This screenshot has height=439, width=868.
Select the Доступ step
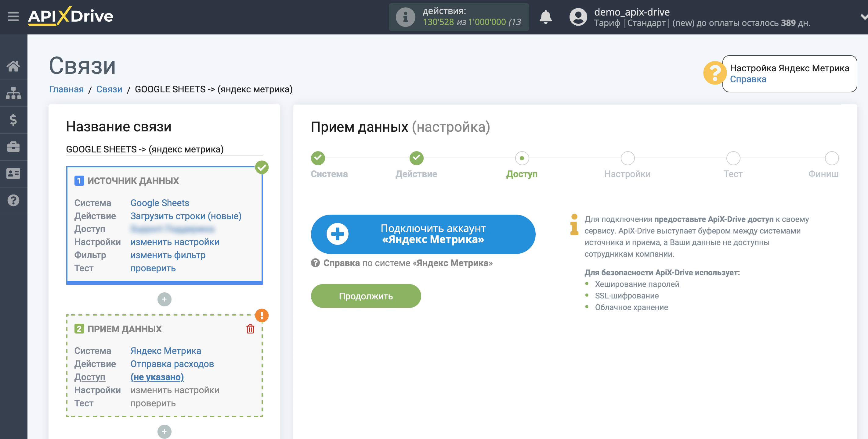coord(522,158)
